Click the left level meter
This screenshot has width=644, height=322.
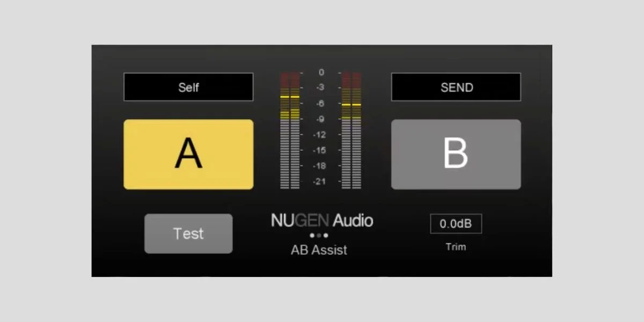tap(290, 130)
